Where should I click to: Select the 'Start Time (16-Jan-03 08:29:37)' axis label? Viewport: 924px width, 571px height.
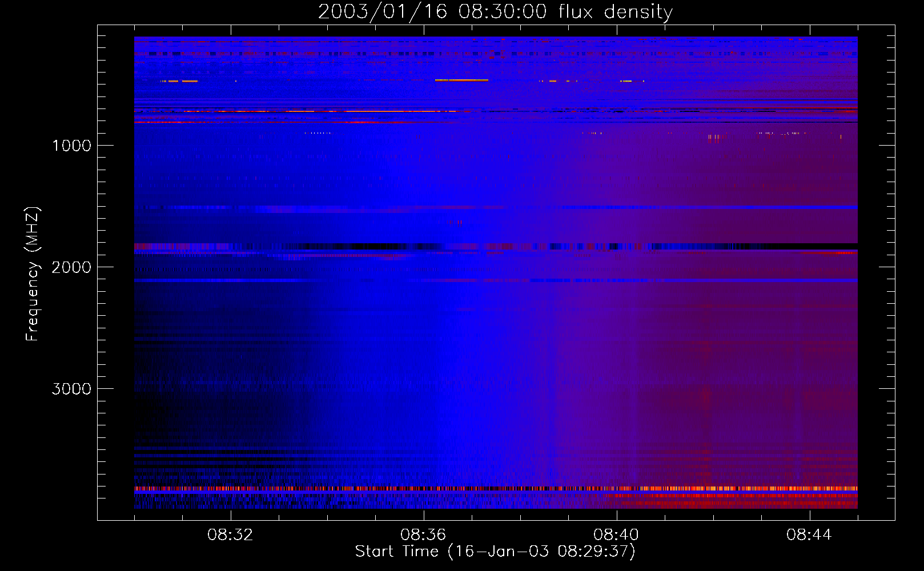click(x=495, y=552)
